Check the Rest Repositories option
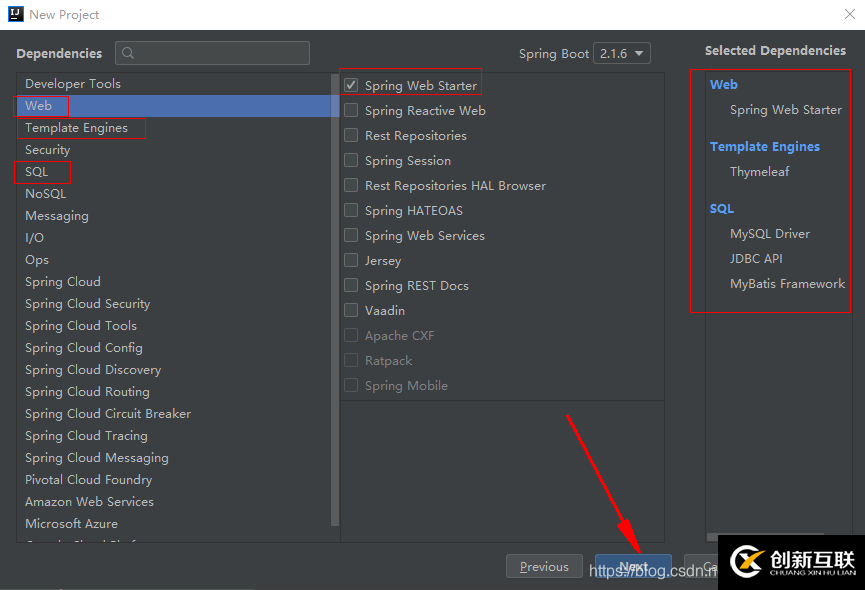Image resolution: width=865 pixels, height=590 pixels. [x=351, y=135]
